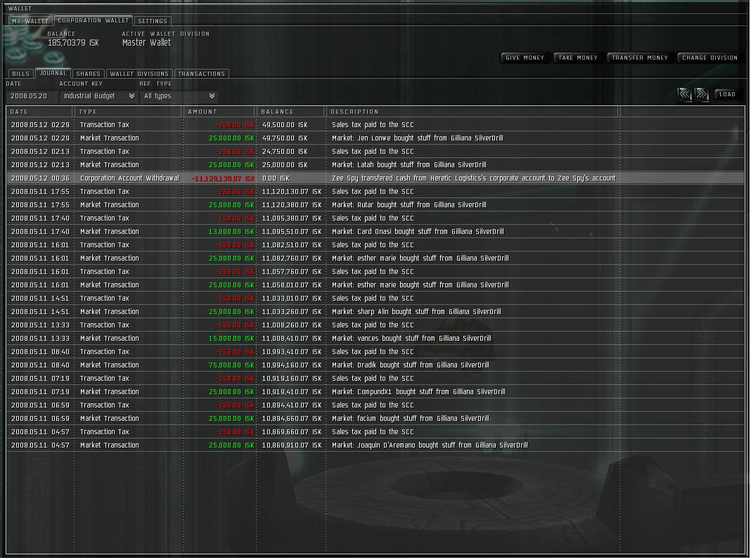Select the facium bought stuff entry
Viewport: 751px width, 560px height.
(x=411, y=419)
